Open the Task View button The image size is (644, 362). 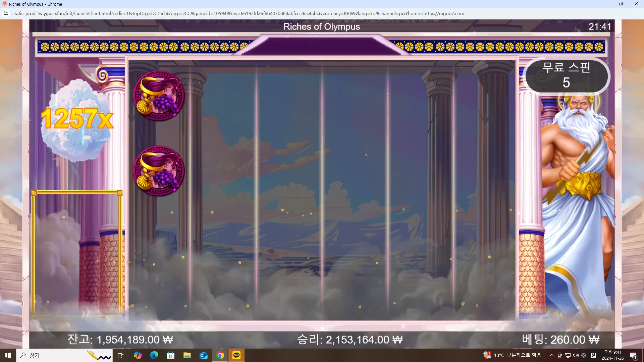[x=121, y=355]
